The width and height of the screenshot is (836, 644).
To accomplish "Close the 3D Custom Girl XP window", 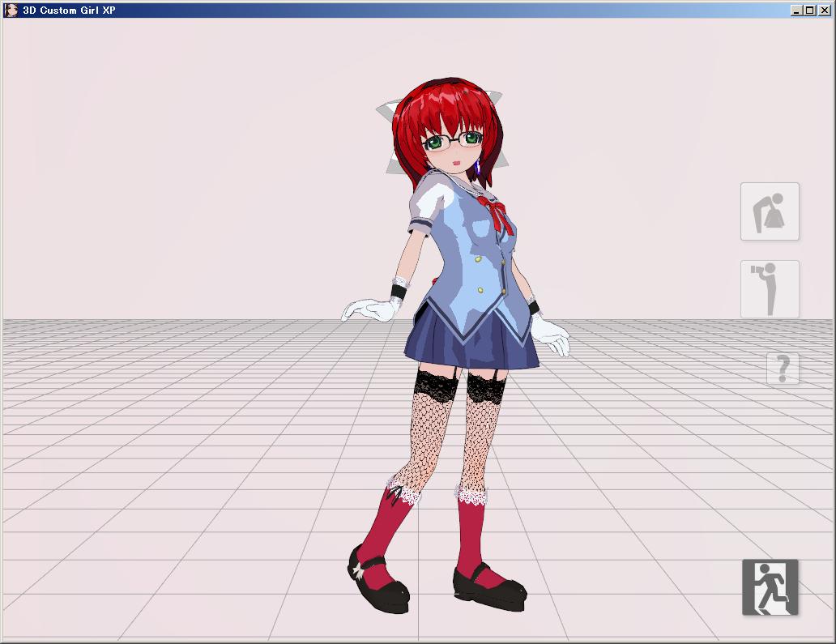I will point(824,11).
